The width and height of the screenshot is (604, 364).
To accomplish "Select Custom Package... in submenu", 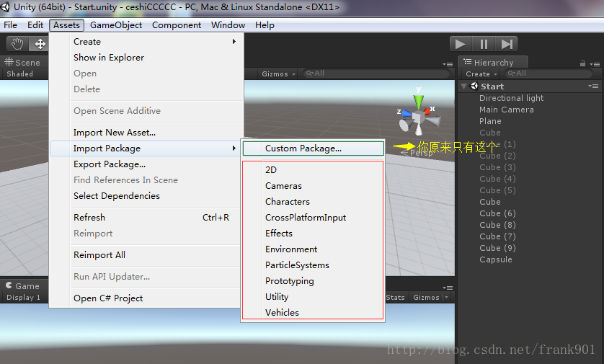I will coord(313,148).
